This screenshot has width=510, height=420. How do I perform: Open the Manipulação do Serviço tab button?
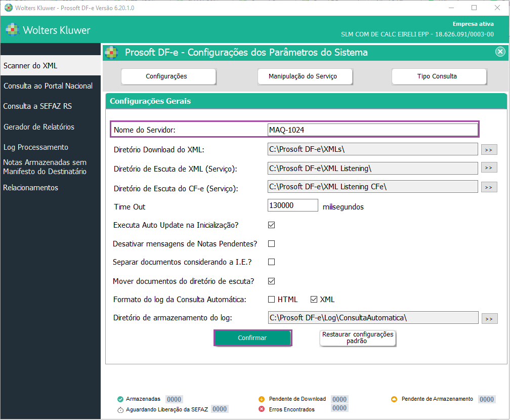coord(305,76)
